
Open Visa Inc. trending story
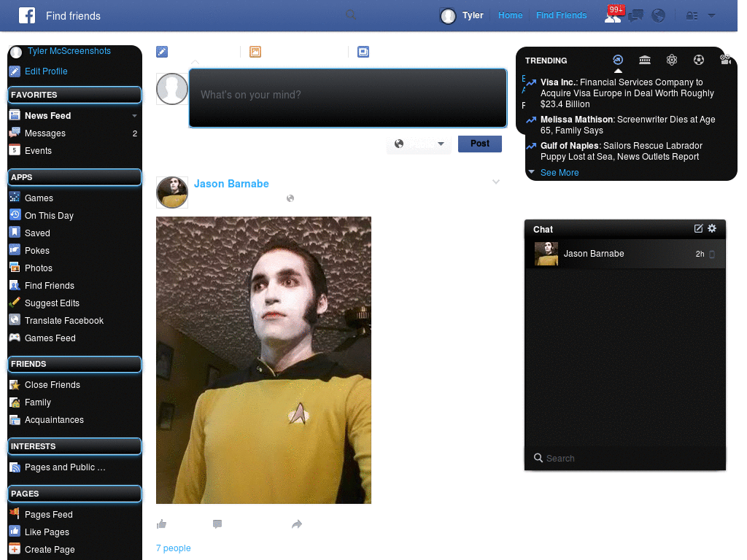pos(627,93)
